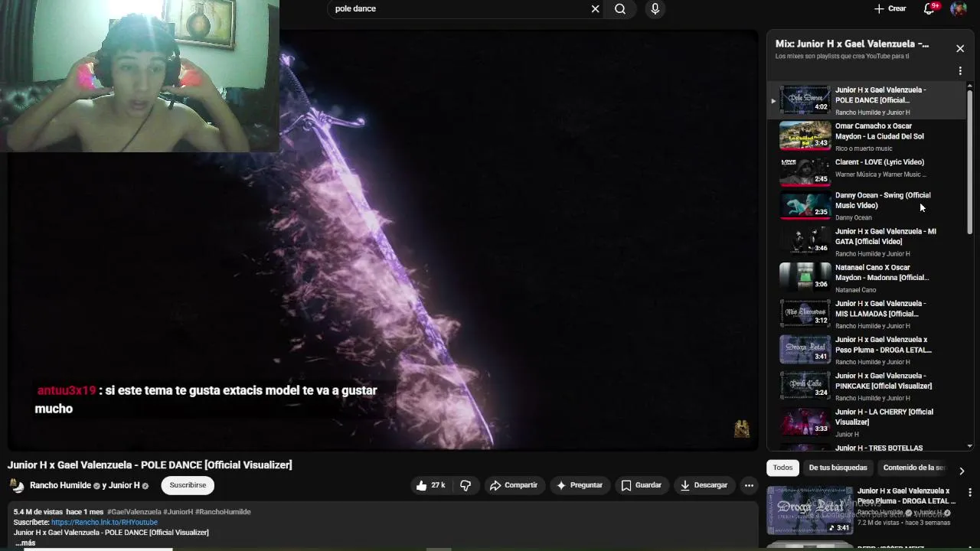Image resolution: width=980 pixels, height=551 pixels.
Task: Open 'Clarent - LOVE (Lyric Video)' title
Action: (x=880, y=162)
